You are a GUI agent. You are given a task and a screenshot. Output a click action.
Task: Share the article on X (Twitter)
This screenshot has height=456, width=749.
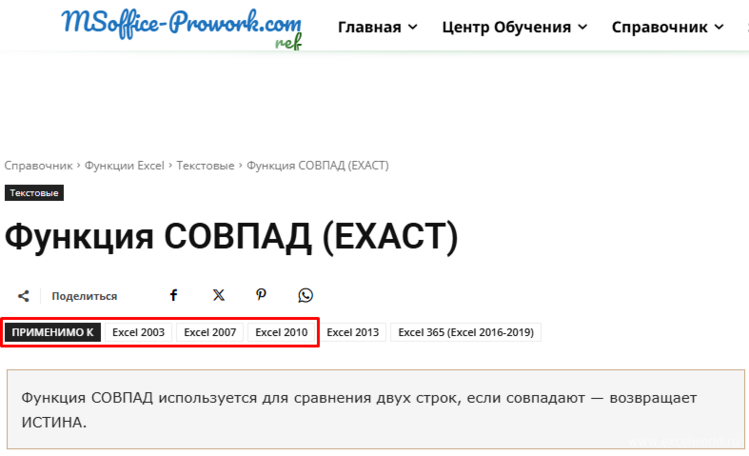(x=218, y=296)
